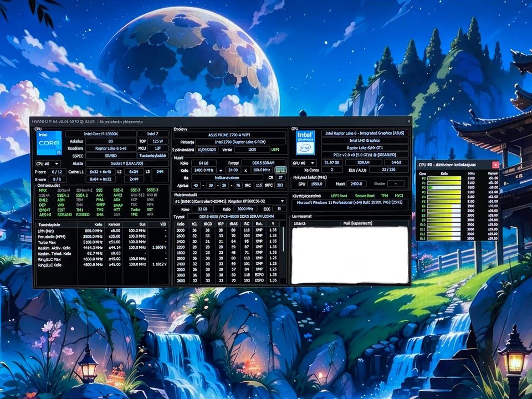The height and width of the screenshot is (399, 532).
Task: Click the greyed-out AVX-512 feature label
Action: tap(136, 195)
